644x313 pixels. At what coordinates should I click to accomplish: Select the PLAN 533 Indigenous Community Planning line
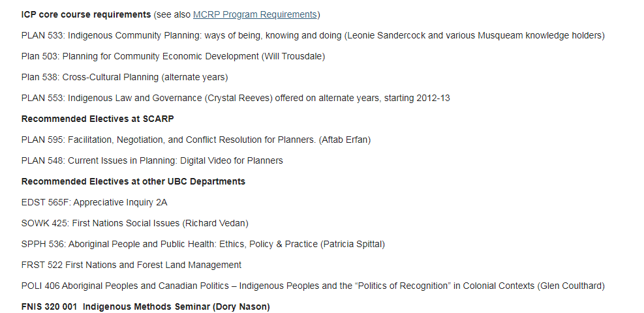[x=313, y=36]
